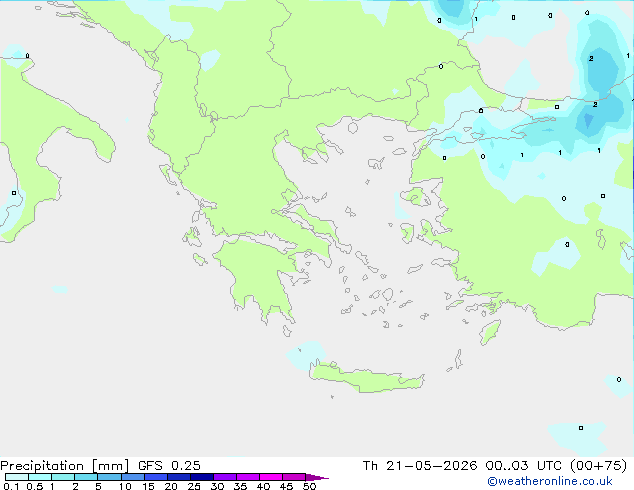
Task: Pick the 15–20 mm blue legend swatch
Action: point(155,477)
